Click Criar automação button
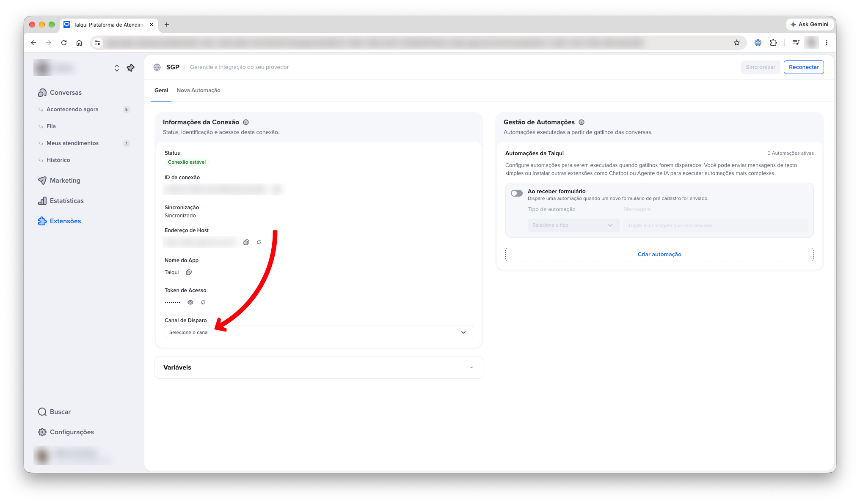The image size is (860, 504). [x=659, y=255]
